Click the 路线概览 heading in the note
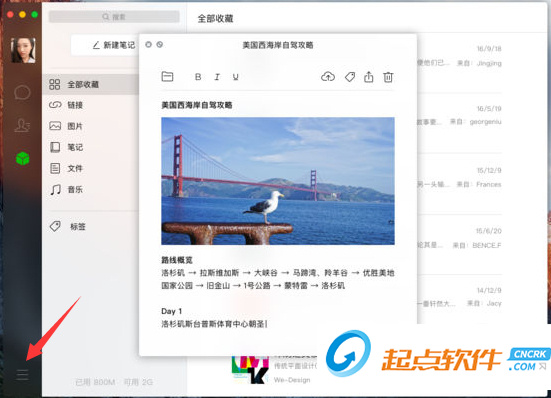Image resolution: width=551 pixels, height=398 pixels. [x=177, y=260]
